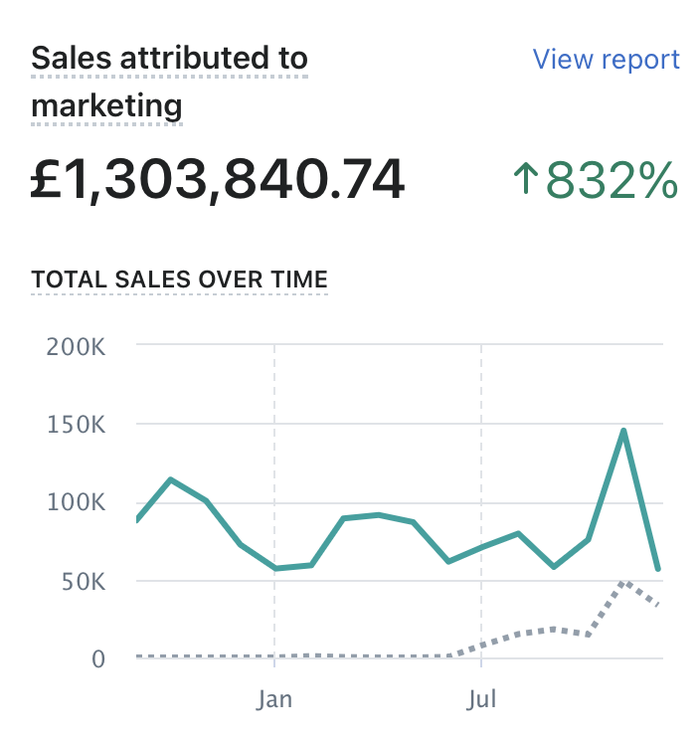The height and width of the screenshot is (742, 700).
Task: Click the dotted gray line's flat left start
Action: 139,656
